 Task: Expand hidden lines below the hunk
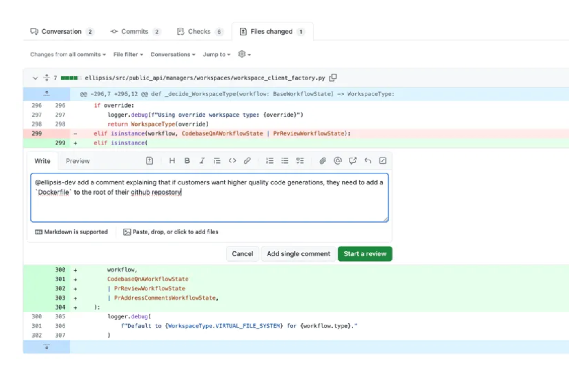click(47, 347)
